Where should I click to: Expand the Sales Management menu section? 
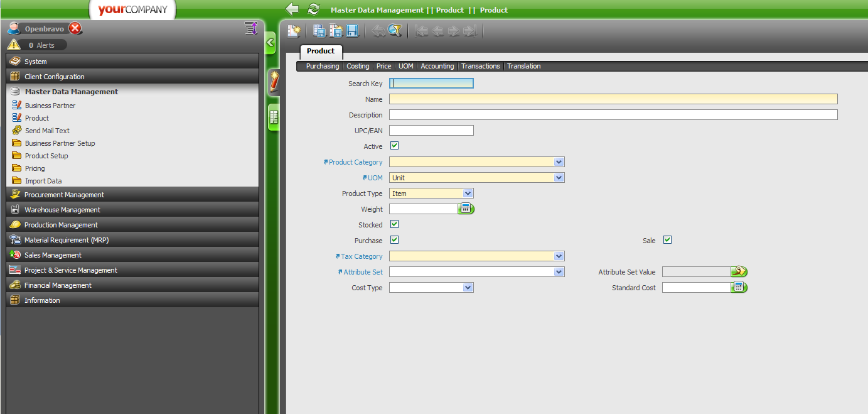pyautogui.click(x=53, y=255)
